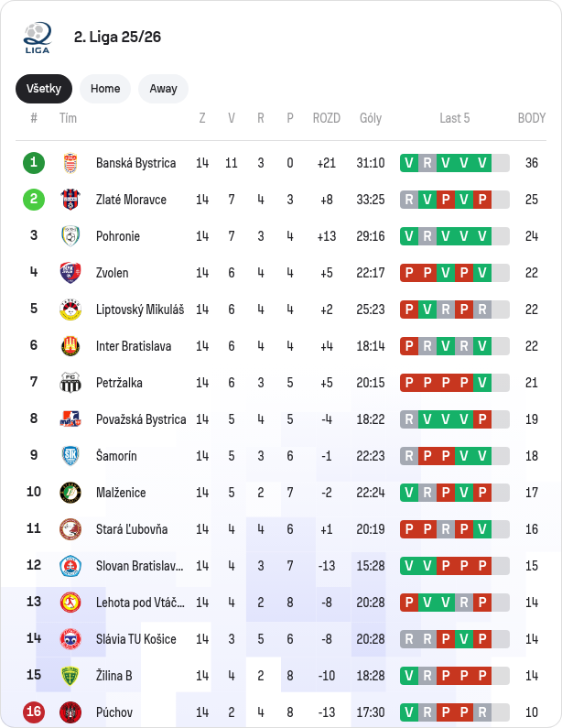Open Považská Bystrica team link

(x=141, y=419)
